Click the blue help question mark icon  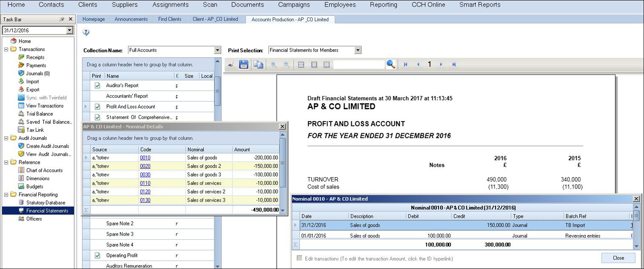[86, 33]
